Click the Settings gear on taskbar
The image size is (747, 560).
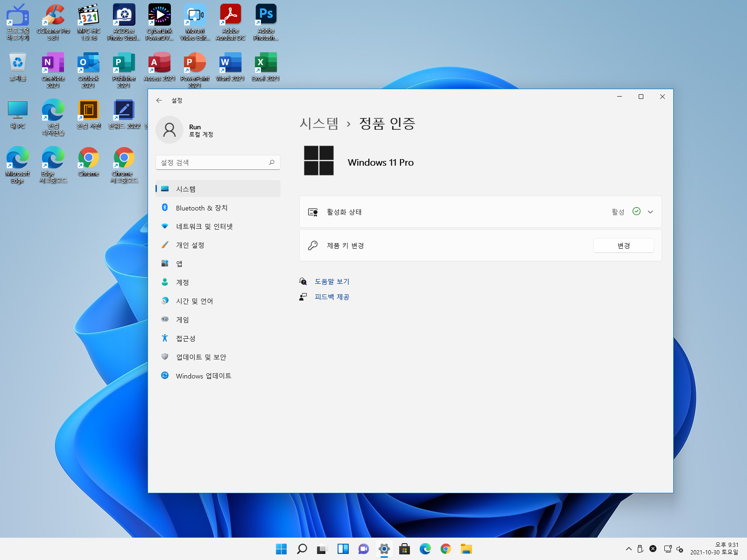click(384, 549)
